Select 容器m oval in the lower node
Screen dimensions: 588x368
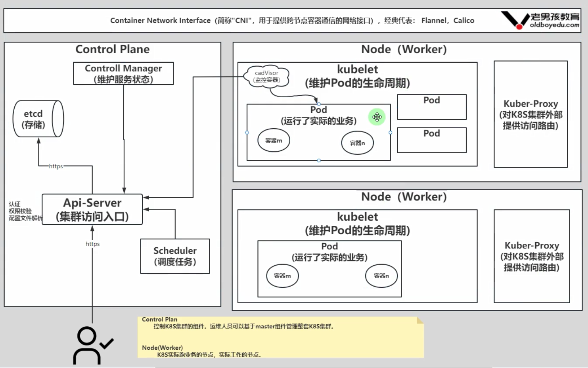coord(282,276)
